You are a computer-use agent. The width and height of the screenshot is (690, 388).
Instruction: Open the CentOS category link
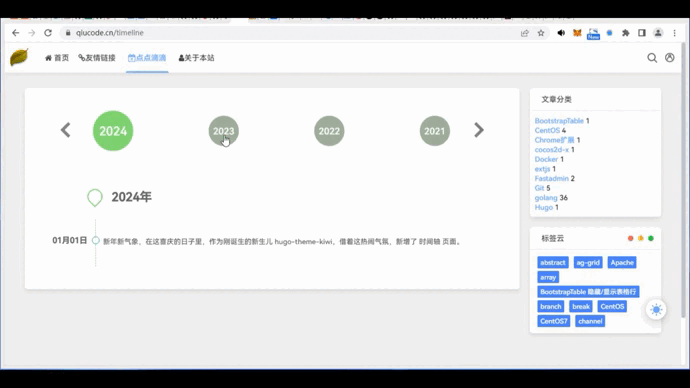(547, 130)
